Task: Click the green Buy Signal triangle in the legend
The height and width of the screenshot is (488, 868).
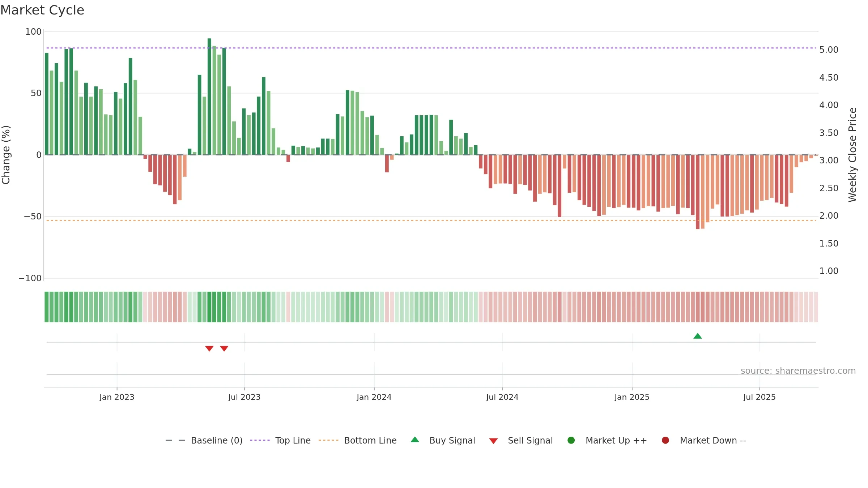Action: [415, 440]
